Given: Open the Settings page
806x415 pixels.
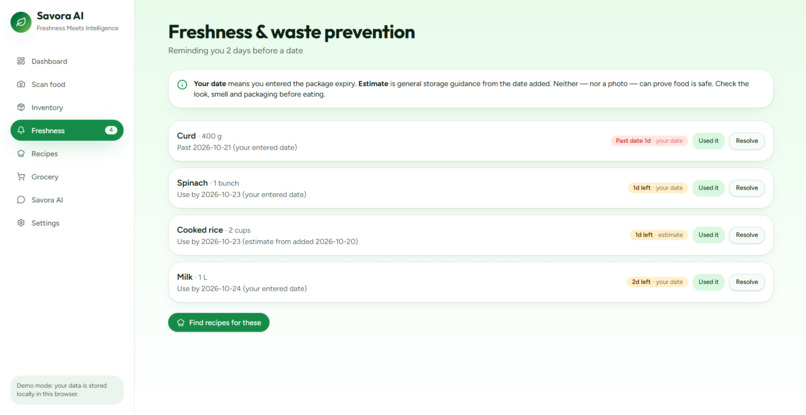Looking at the screenshot, I should click(67, 223).
